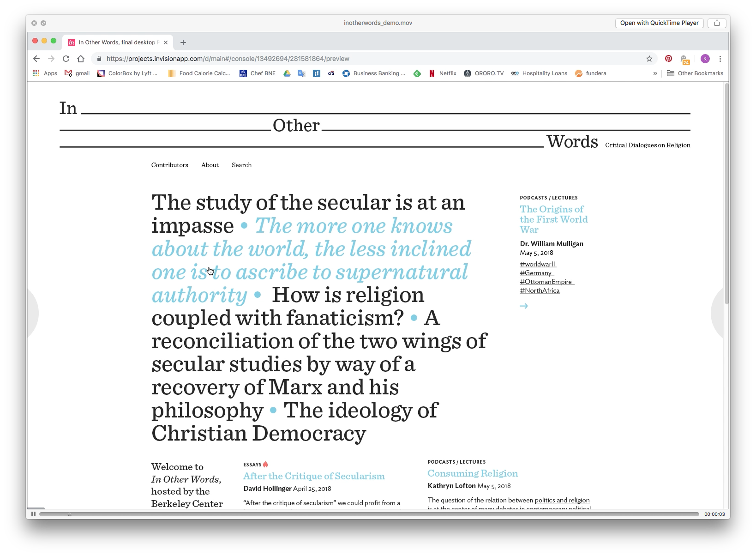Open the Pinterest extension icon
Image resolution: width=756 pixels, height=556 pixels.
coord(668,59)
